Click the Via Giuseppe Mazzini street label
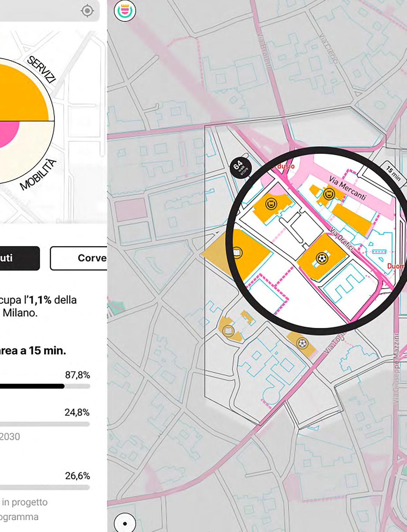Viewport: 407px width, 532px height. (x=396, y=368)
